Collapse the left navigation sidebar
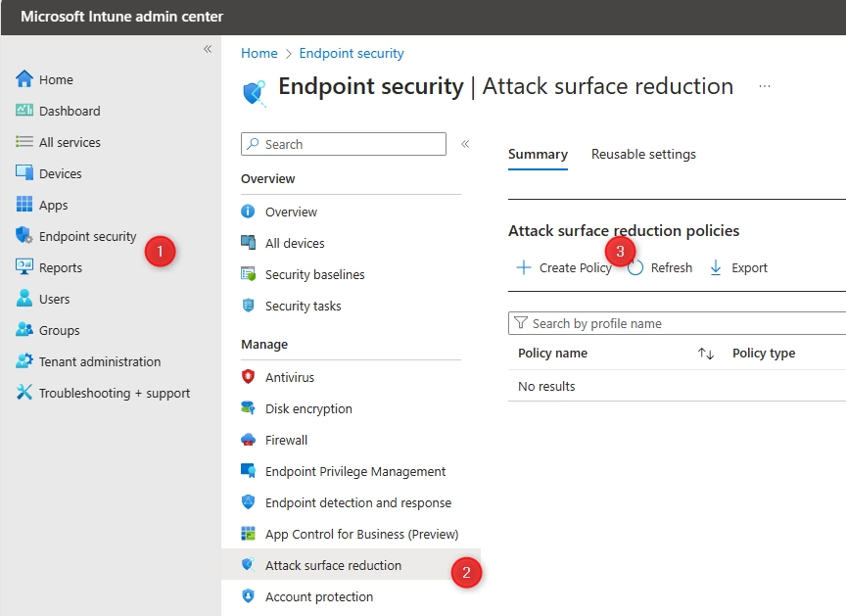This screenshot has height=616, width=846. (207, 48)
